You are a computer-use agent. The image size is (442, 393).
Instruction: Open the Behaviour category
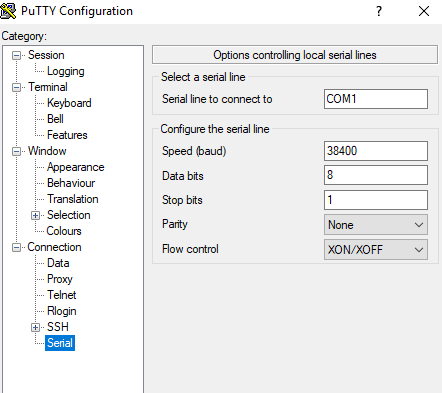[x=71, y=183]
